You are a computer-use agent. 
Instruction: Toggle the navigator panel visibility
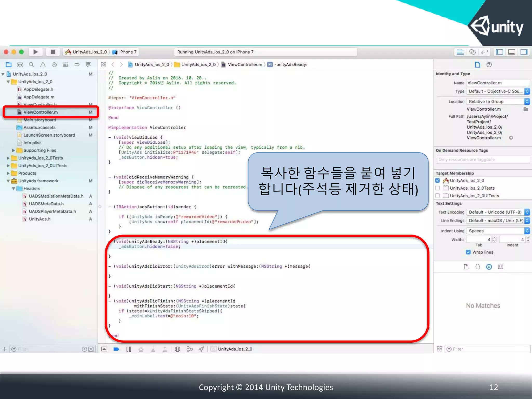point(499,52)
